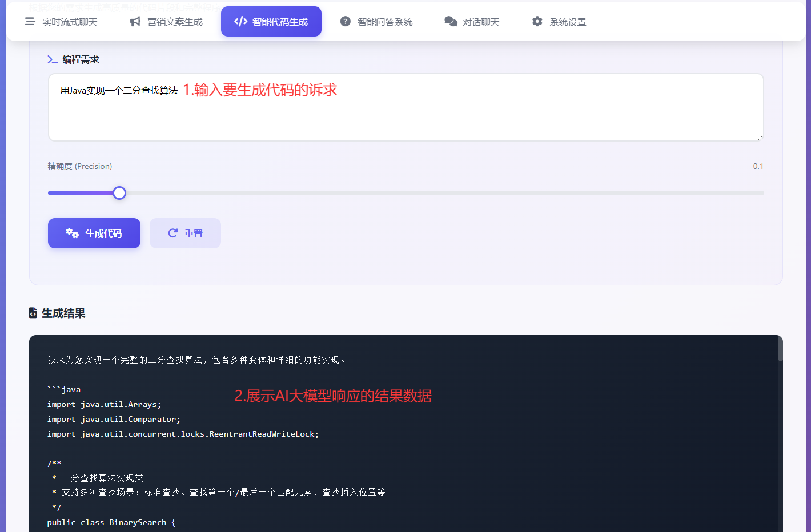Focus the 编程需求 text area
Screen dimensions: 811x532
405,114
